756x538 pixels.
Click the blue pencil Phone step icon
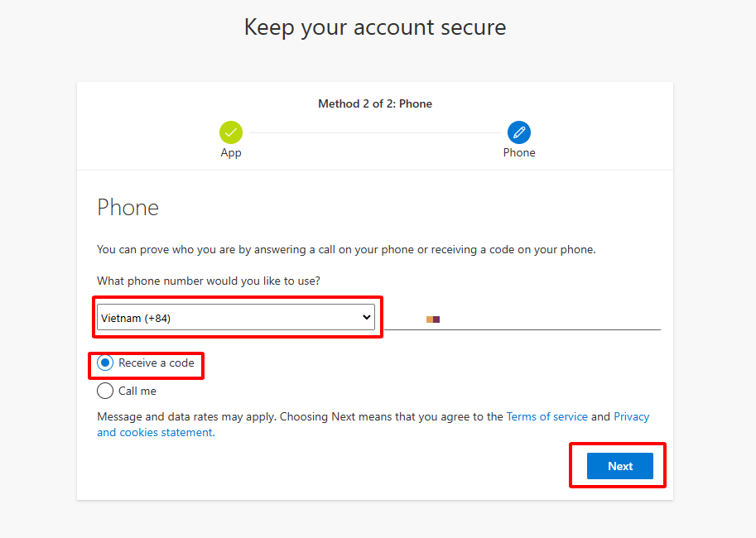point(519,132)
